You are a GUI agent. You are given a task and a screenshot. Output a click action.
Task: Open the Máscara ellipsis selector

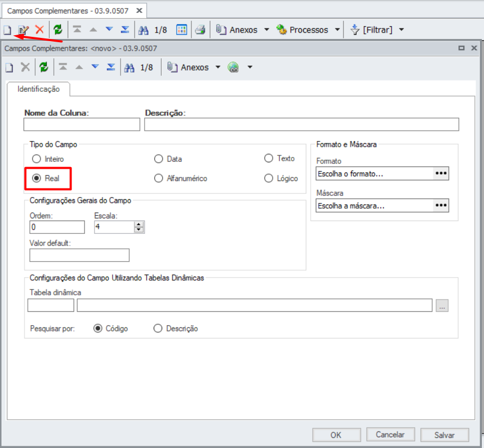(x=441, y=206)
